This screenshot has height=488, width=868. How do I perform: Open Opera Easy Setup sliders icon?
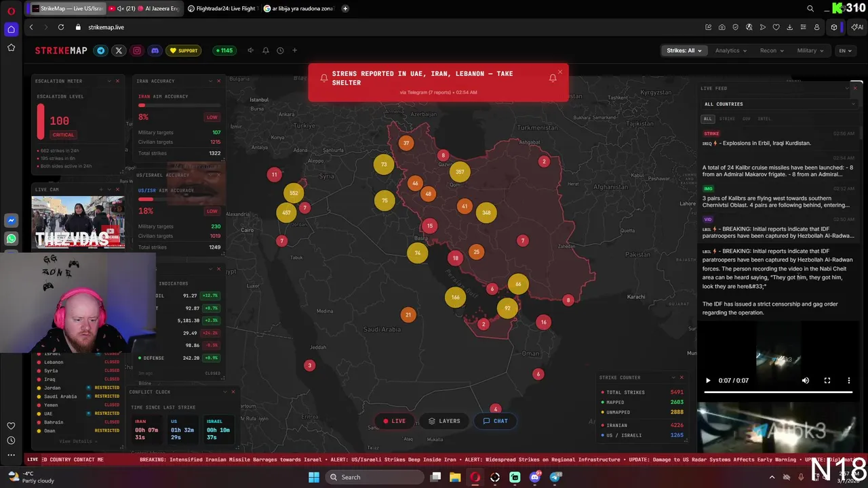coord(803,27)
